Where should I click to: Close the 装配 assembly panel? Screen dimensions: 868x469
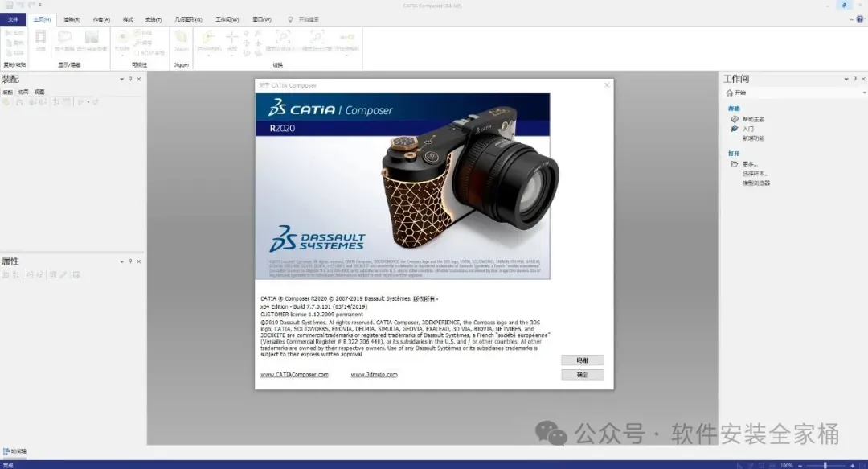pos(139,80)
